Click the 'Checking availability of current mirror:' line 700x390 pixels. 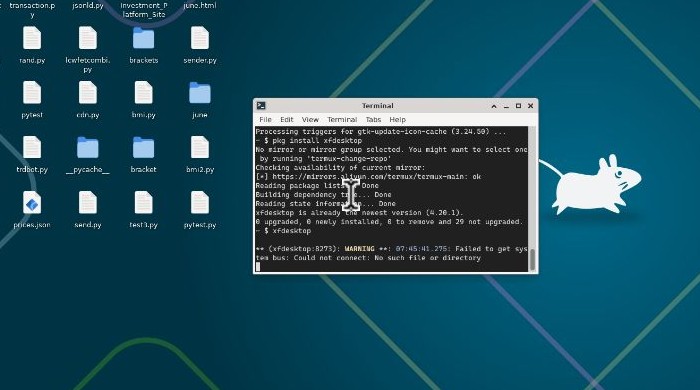pyautogui.click(x=340, y=168)
